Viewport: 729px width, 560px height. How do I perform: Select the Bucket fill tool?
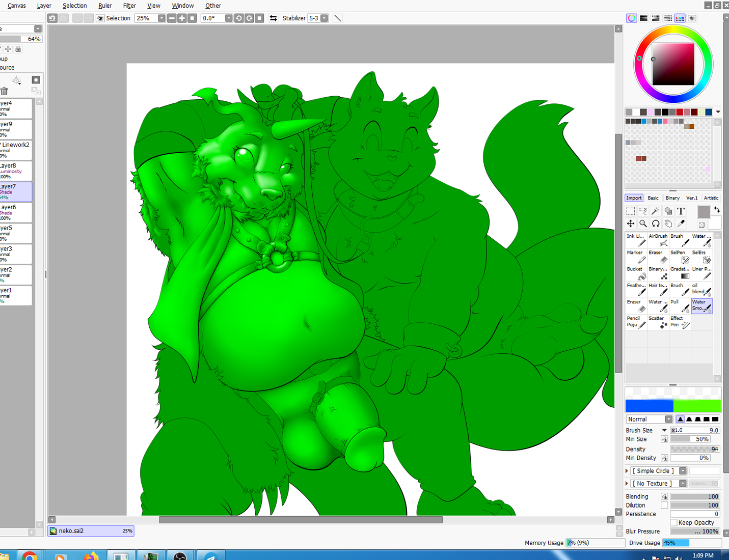click(x=636, y=273)
